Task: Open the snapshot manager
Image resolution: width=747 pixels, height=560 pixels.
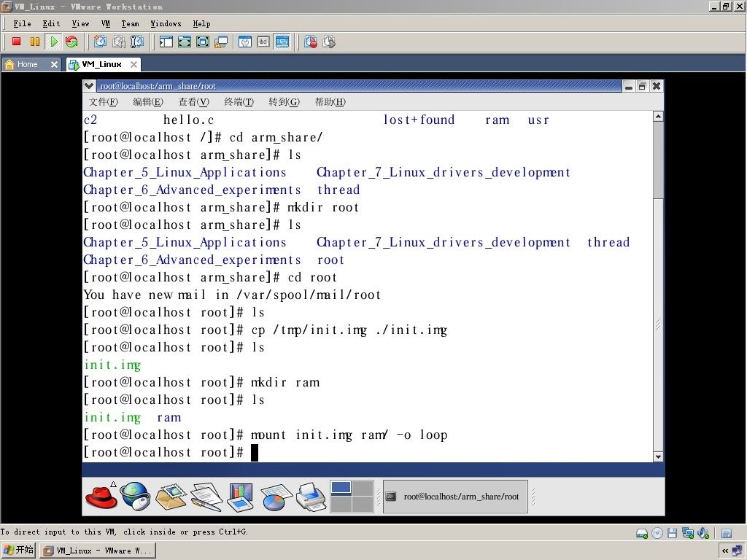Action: point(136,42)
